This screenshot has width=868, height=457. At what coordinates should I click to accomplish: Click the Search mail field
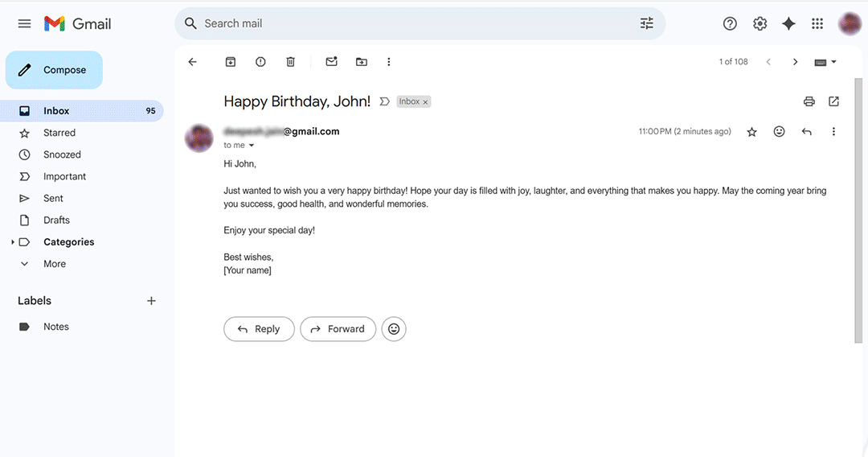click(420, 23)
